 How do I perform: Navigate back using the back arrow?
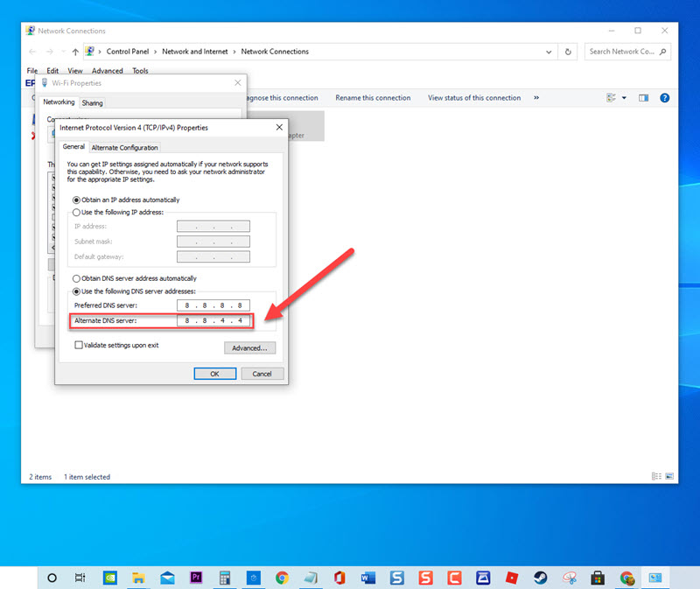point(31,52)
